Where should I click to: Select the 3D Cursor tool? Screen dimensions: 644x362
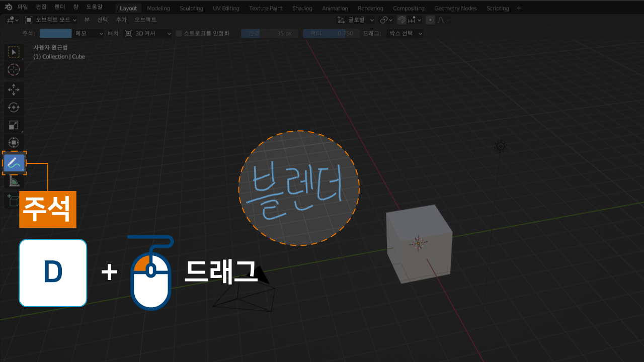click(x=14, y=70)
